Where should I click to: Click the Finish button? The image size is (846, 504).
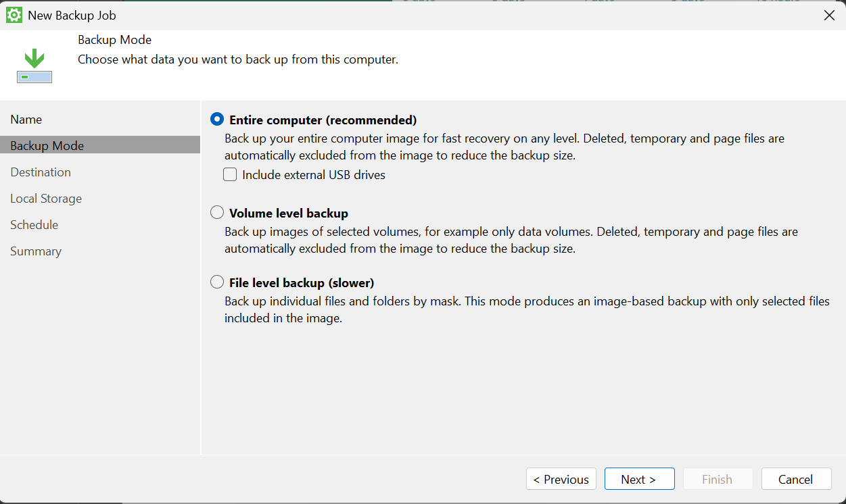coord(718,479)
